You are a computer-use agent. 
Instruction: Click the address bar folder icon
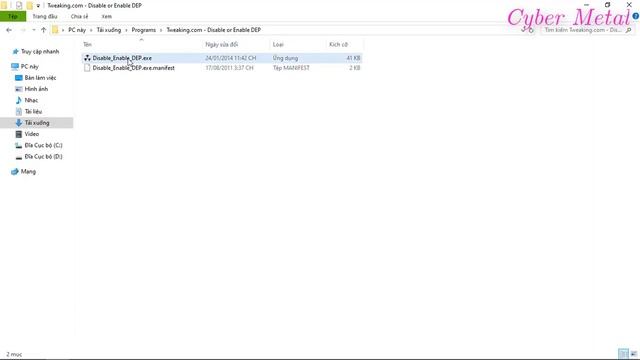(55, 30)
